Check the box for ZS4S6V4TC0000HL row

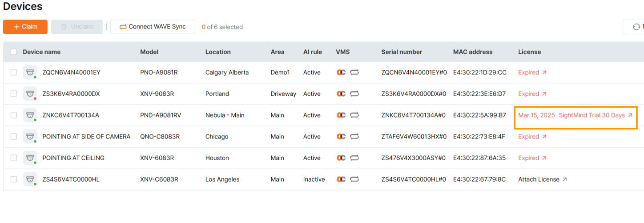(x=14, y=179)
